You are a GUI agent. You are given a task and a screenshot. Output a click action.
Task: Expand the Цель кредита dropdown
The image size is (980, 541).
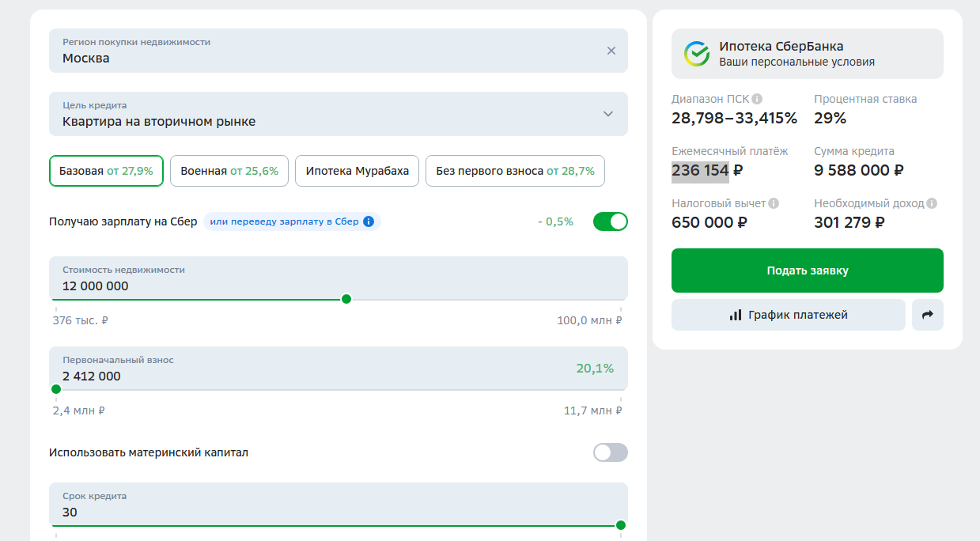[x=607, y=114]
